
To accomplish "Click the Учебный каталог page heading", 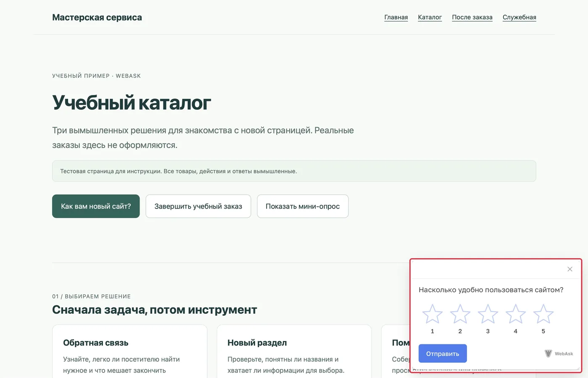I will pos(132,103).
